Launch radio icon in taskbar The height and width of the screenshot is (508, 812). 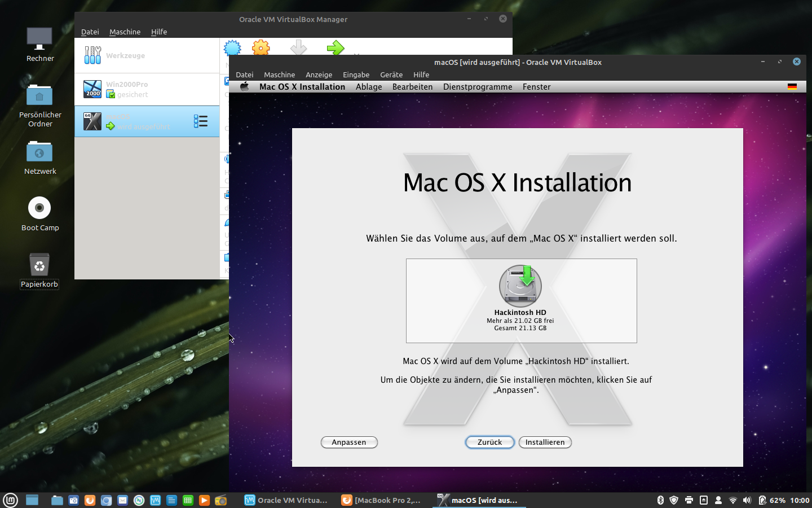click(220, 500)
